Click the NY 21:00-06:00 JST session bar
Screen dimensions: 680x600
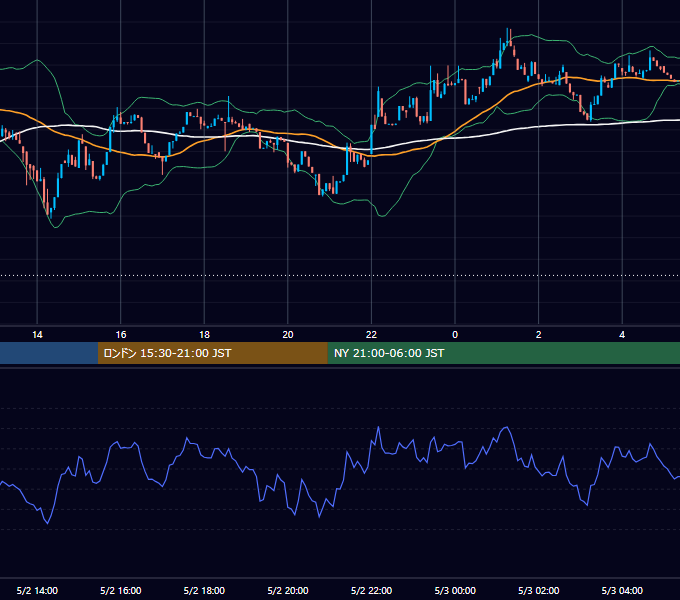(x=503, y=353)
